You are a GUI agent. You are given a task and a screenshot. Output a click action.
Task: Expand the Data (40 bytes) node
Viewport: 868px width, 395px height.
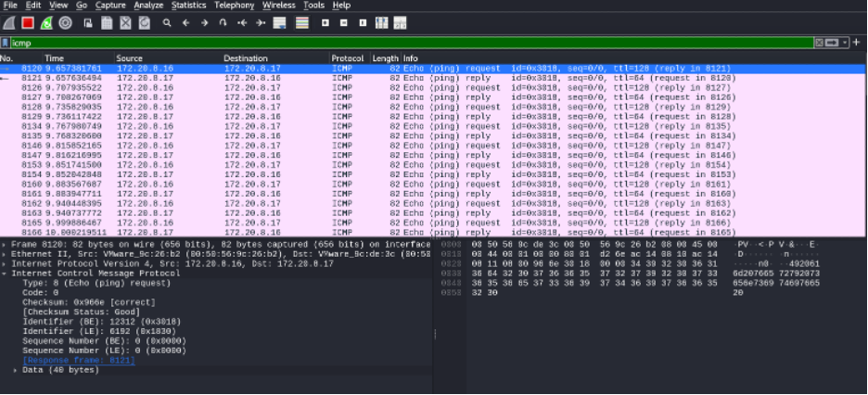tap(16, 370)
